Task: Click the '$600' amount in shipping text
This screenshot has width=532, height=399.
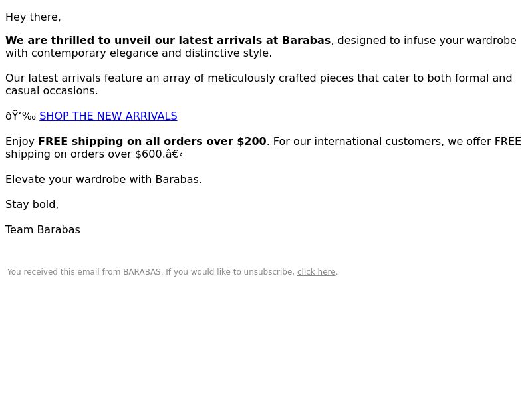Action: pyautogui.click(x=148, y=154)
